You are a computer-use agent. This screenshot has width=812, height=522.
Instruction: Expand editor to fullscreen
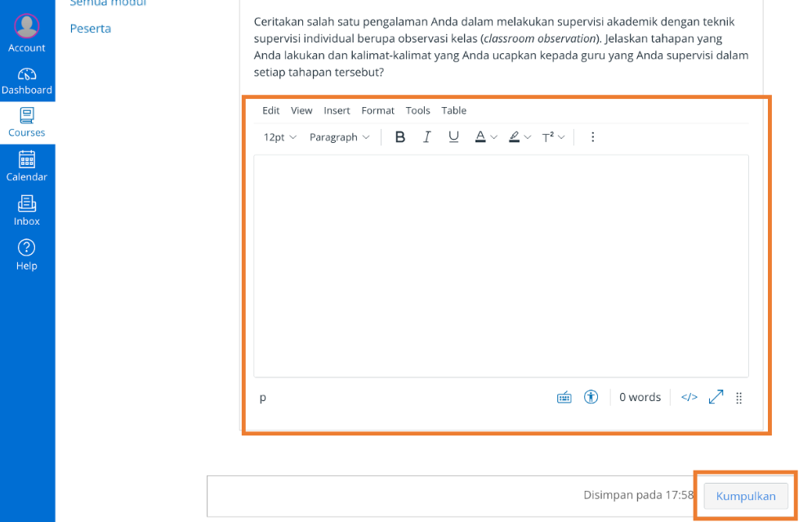716,397
